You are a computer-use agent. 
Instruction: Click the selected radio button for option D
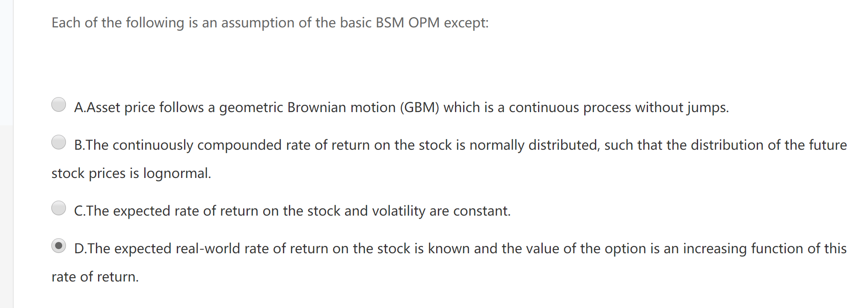(59, 246)
